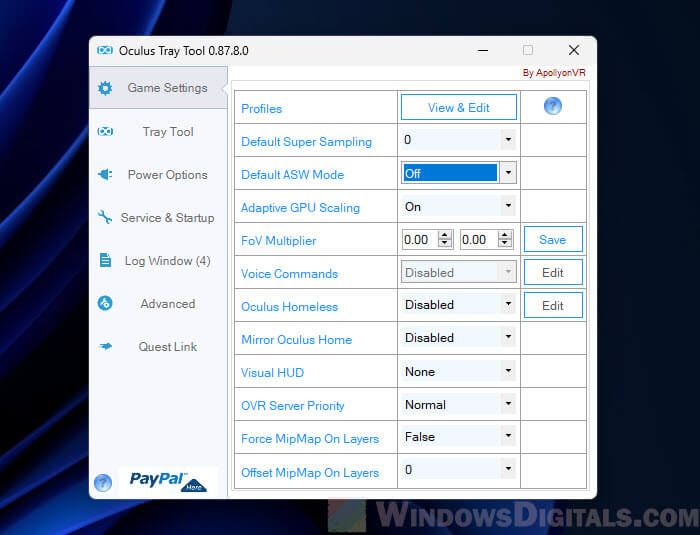Open the Service & Startup tab
This screenshot has width=700, height=535.
click(158, 217)
